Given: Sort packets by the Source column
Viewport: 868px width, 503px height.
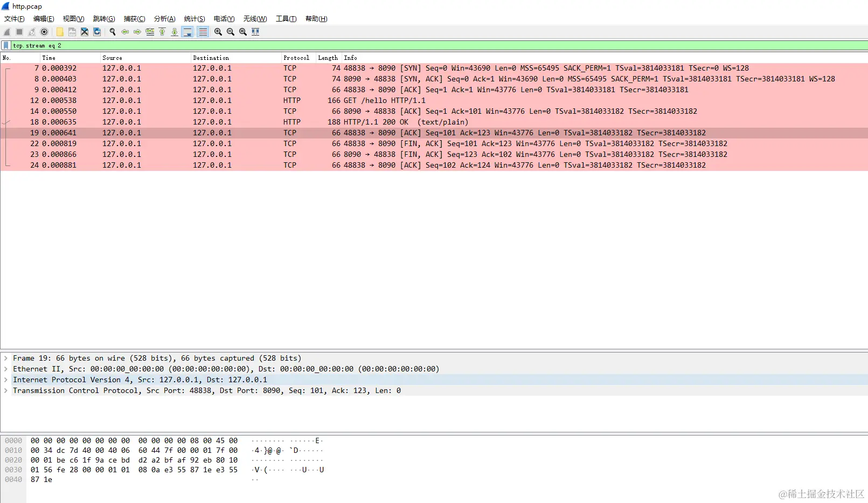Looking at the screenshot, I should pos(145,58).
